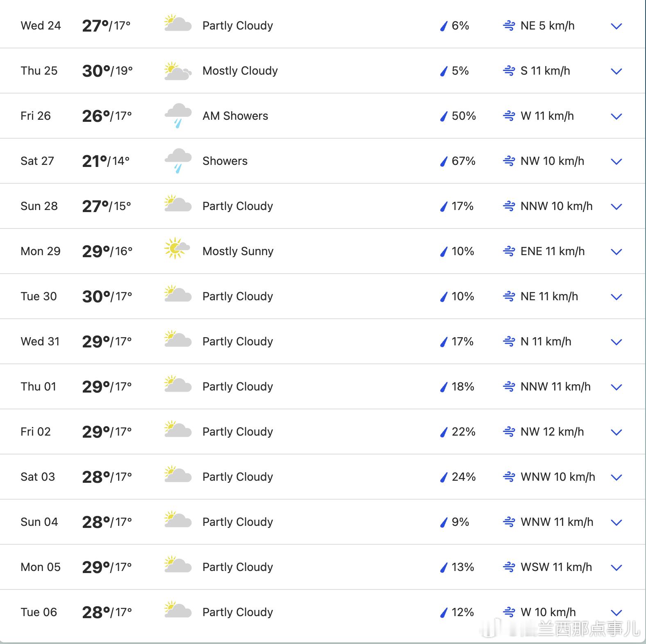Expand the Mon 05 forecast chevron

click(x=616, y=568)
